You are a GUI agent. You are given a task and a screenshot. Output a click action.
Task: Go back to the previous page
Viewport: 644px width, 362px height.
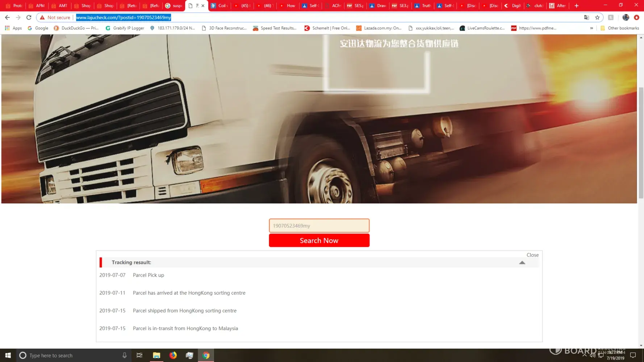tap(7, 17)
